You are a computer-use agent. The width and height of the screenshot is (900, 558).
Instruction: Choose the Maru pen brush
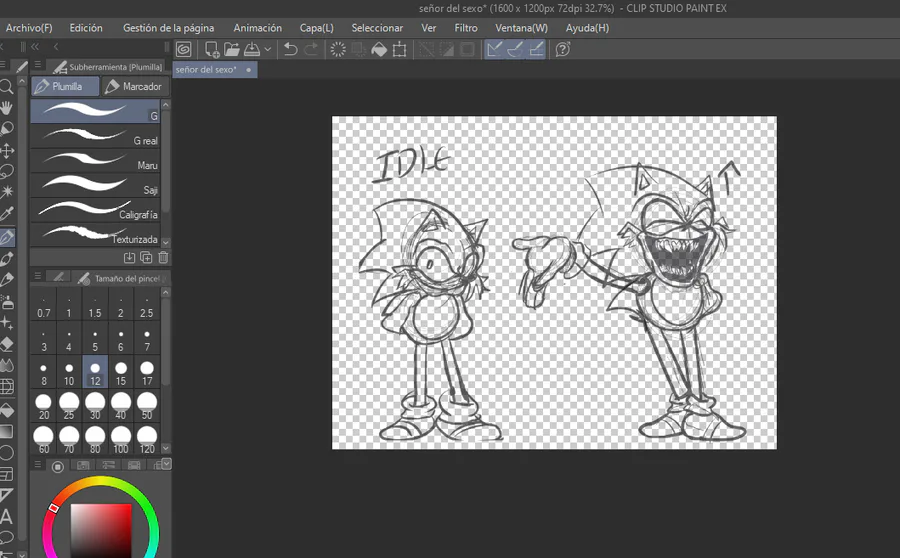point(95,161)
